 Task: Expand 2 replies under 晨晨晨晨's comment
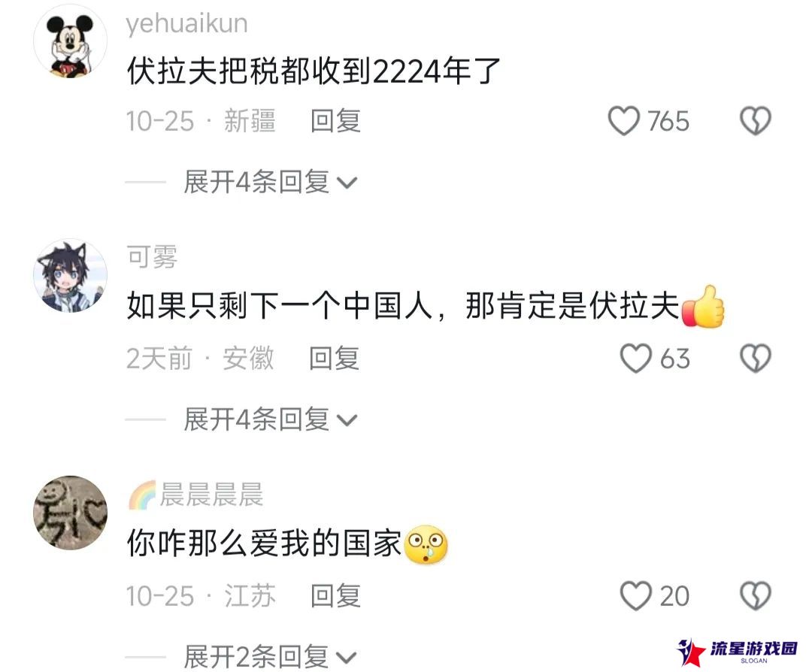[270, 656]
